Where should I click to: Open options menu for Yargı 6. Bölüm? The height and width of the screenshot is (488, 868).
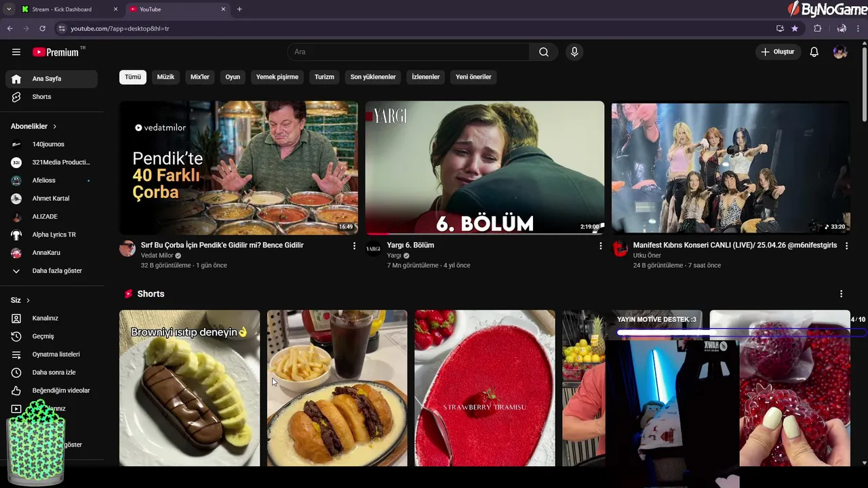tap(600, 246)
